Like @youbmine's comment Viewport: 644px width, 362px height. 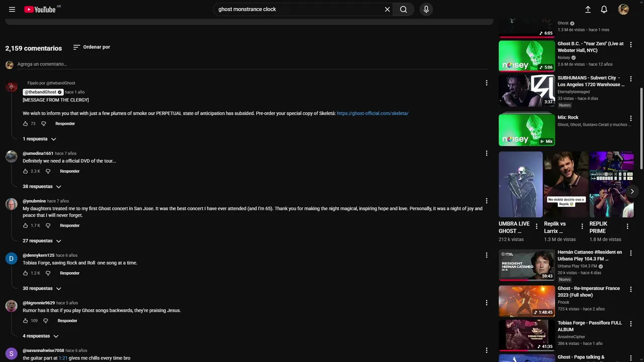tap(25, 226)
